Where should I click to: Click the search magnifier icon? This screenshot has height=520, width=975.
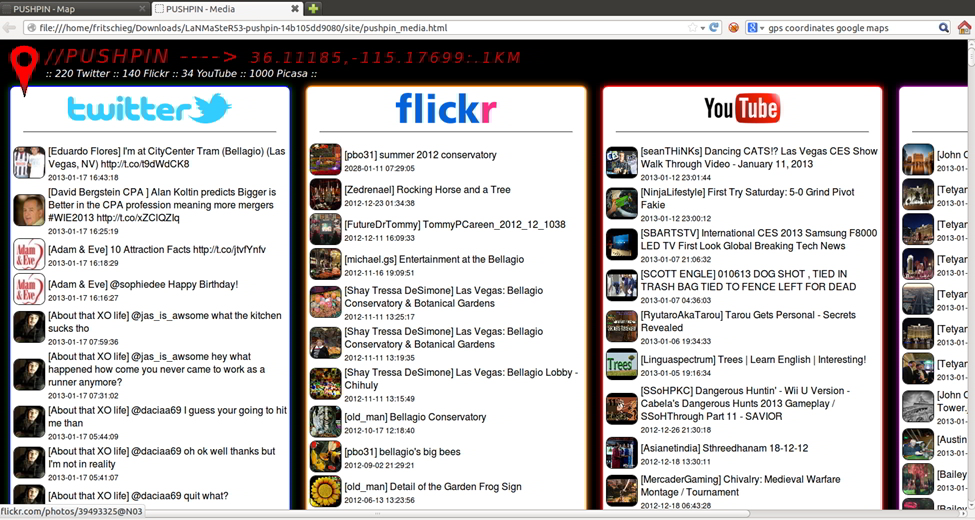click(x=943, y=27)
